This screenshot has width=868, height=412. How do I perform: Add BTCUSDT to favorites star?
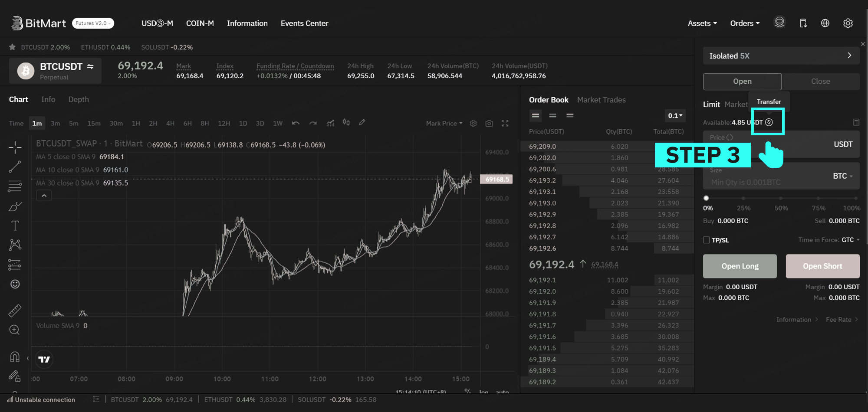pos(12,47)
